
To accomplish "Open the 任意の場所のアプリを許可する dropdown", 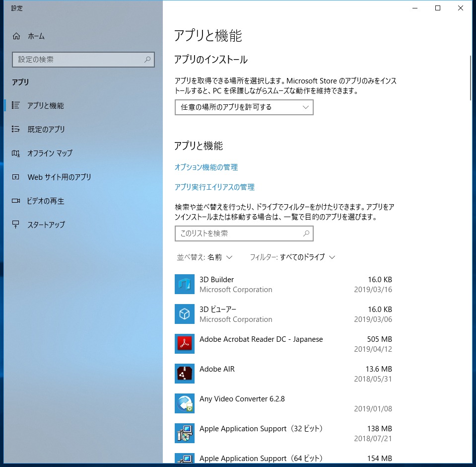I will click(244, 107).
